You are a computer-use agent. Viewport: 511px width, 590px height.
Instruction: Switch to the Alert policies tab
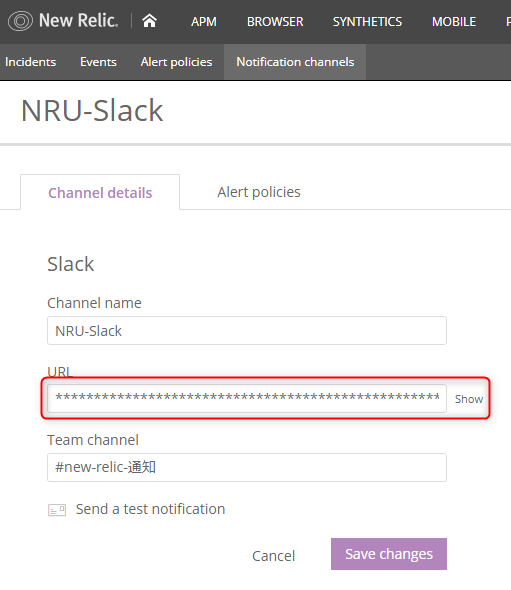(259, 192)
